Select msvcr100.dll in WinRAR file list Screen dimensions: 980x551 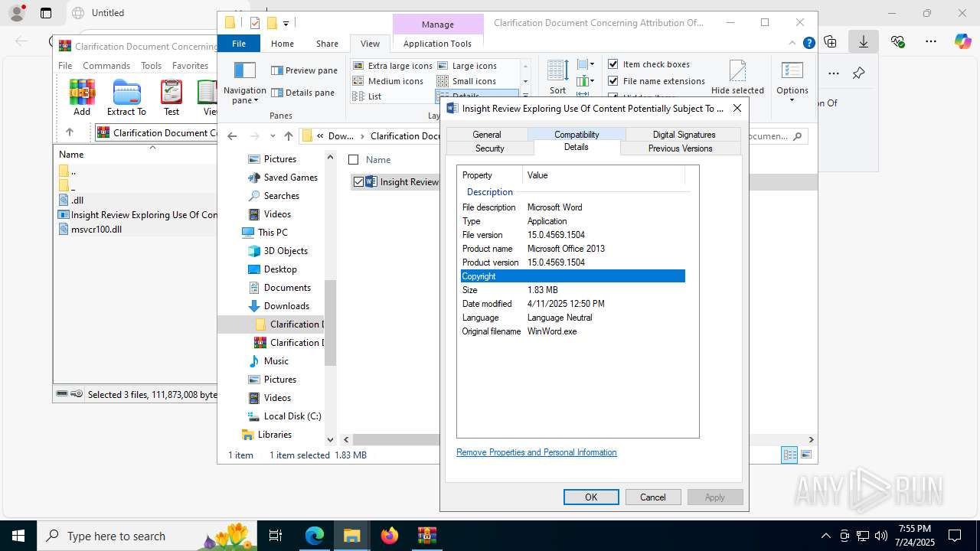click(96, 229)
